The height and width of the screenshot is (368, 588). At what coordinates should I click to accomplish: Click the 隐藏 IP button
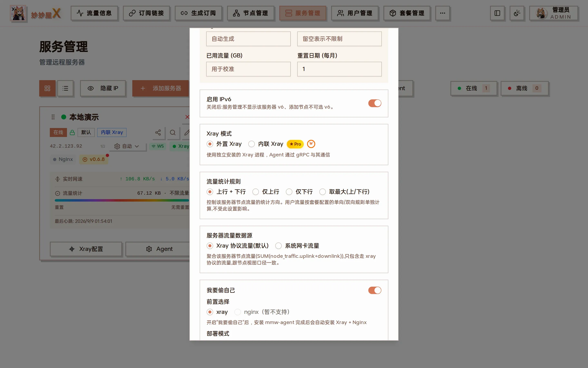pos(103,88)
